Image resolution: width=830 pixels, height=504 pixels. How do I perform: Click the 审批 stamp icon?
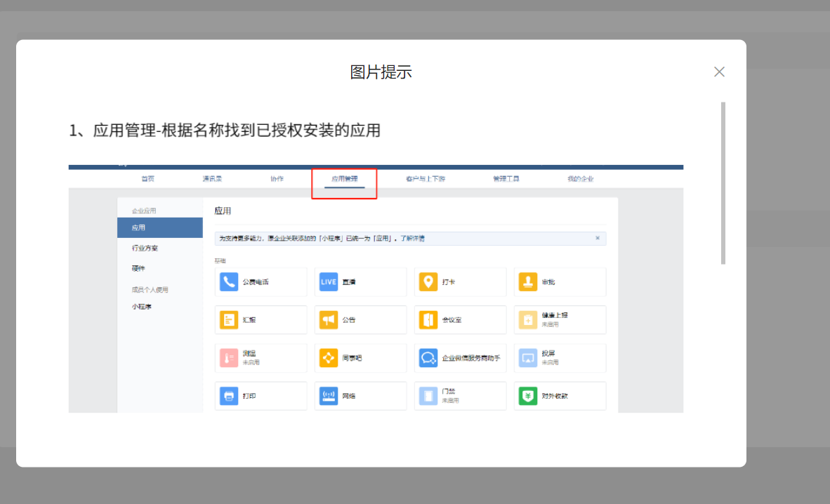click(528, 282)
